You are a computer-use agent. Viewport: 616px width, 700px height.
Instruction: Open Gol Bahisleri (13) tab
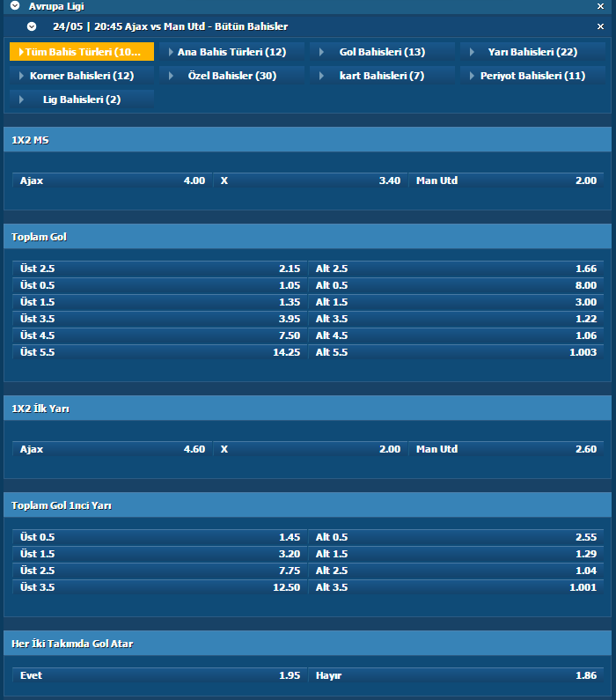[382, 52]
